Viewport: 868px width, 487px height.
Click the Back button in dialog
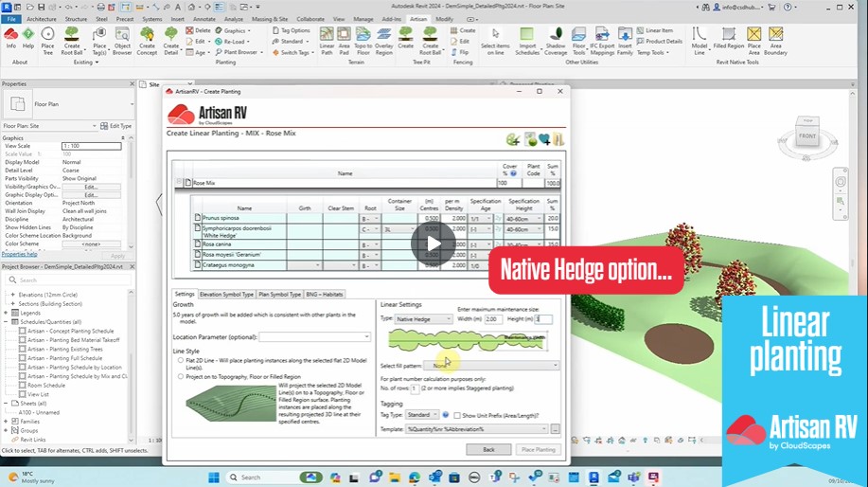click(x=488, y=449)
